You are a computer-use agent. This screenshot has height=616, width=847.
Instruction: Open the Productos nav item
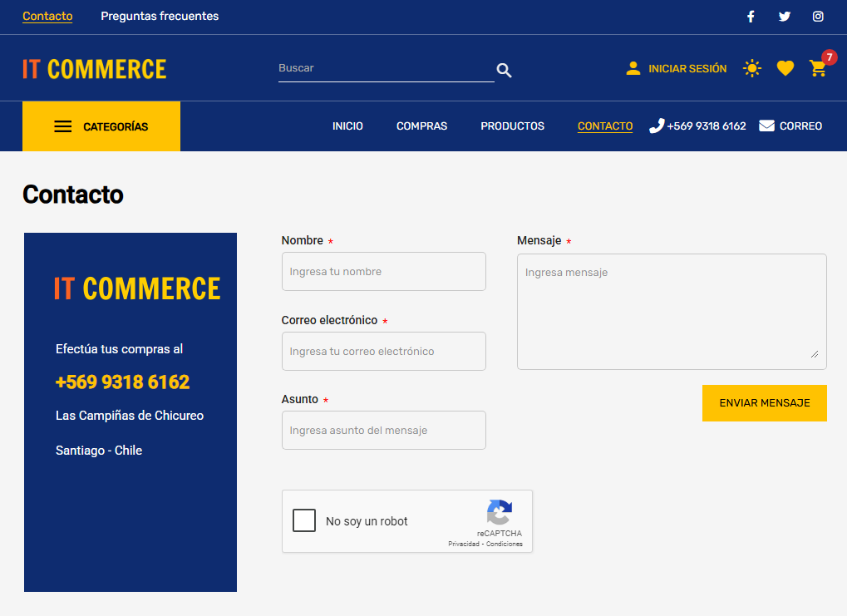512,126
